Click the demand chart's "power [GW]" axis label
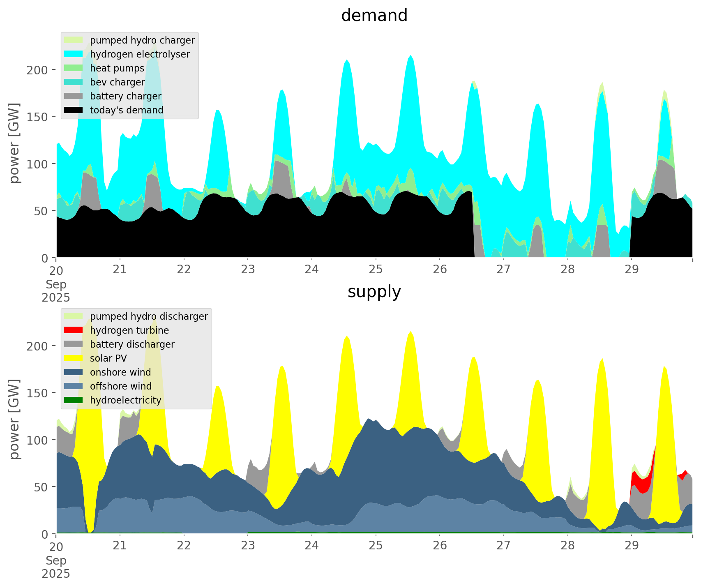This screenshot has width=701, height=588. pyautogui.click(x=15, y=143)
